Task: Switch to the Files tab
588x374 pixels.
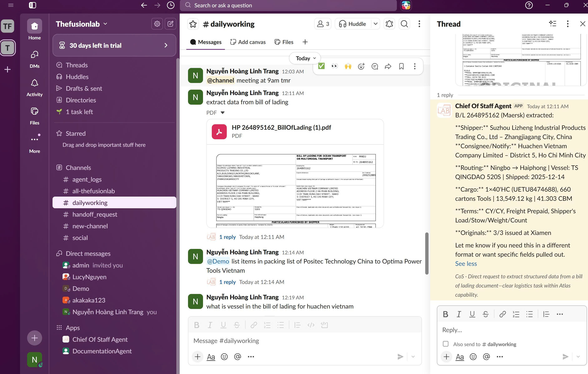Action: pos(284,42)
